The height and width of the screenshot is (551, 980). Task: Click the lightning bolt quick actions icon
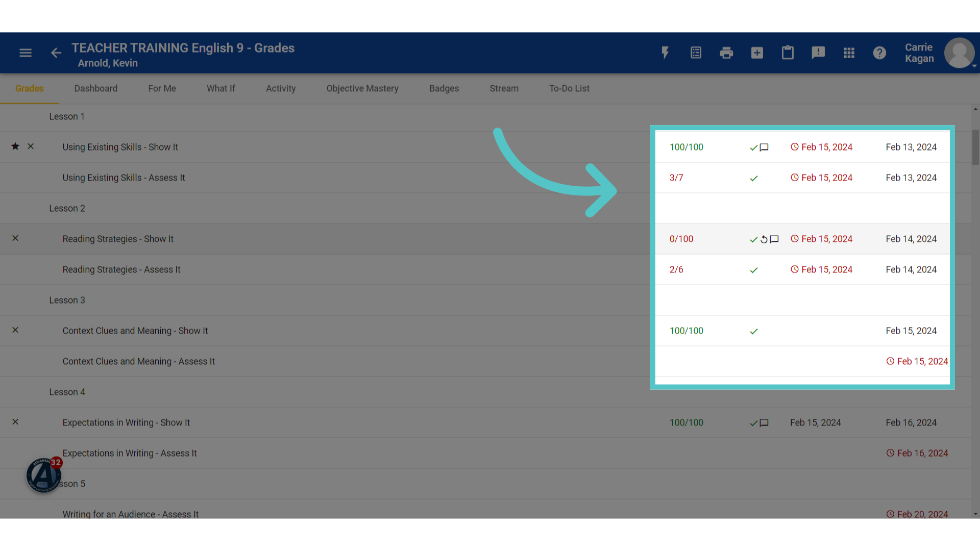pos(665,53)
